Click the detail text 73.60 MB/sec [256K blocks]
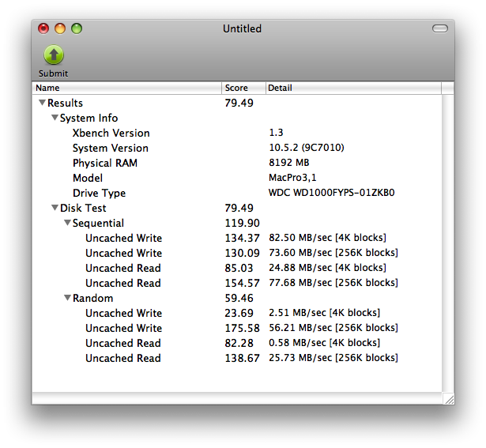 click(333, 253)
